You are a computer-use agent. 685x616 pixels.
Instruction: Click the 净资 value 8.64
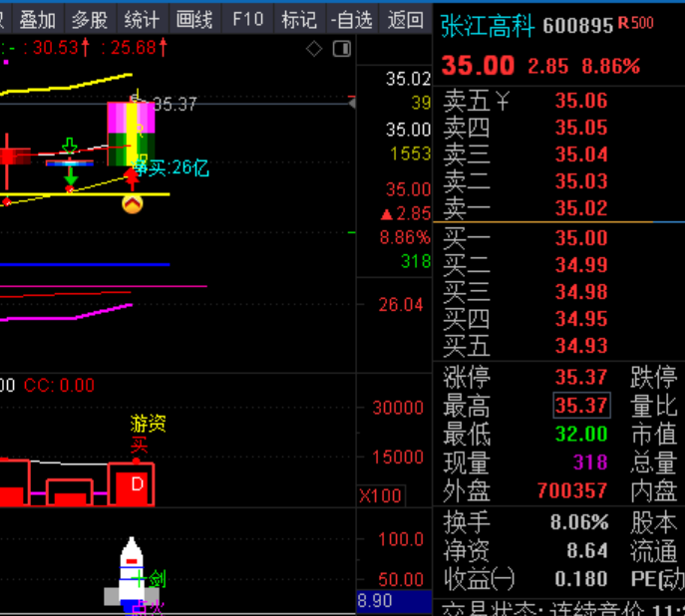click(587, 550)
